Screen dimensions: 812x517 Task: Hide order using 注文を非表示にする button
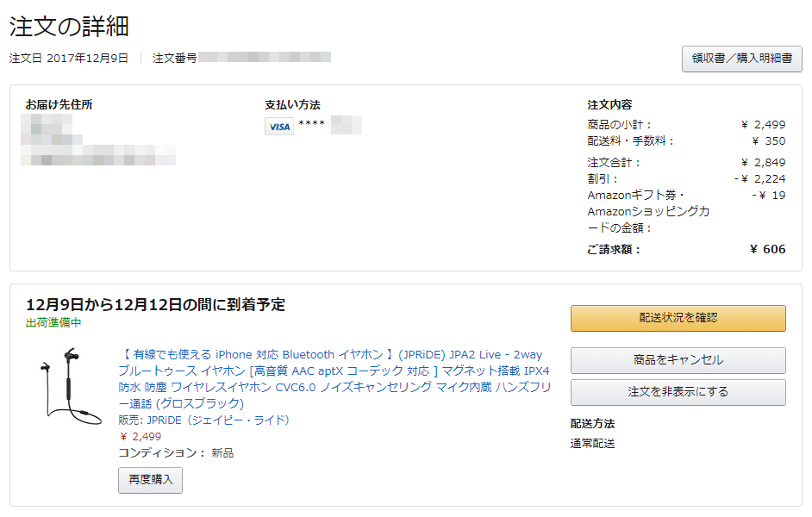point(678,392)
